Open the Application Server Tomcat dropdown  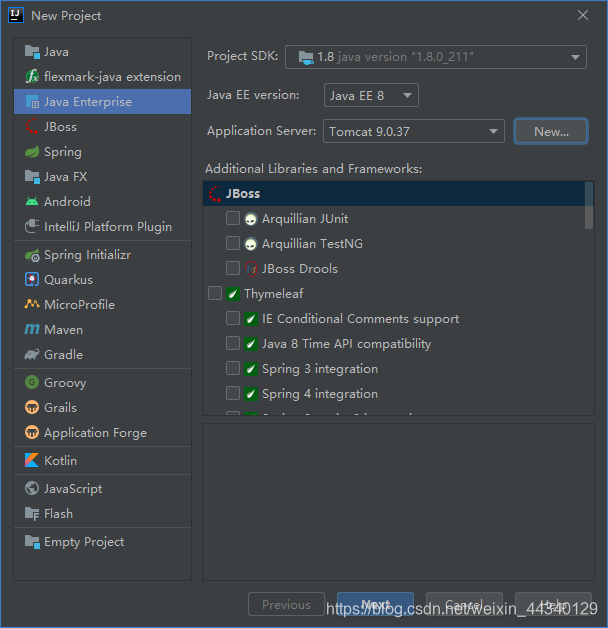tap(414, 131)
